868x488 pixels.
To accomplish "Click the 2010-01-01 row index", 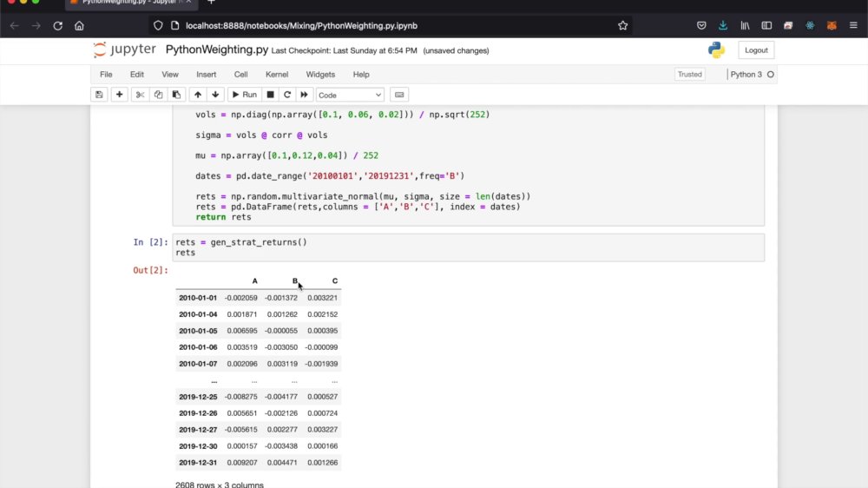I will pyautogui.click(x=198, y=298).
